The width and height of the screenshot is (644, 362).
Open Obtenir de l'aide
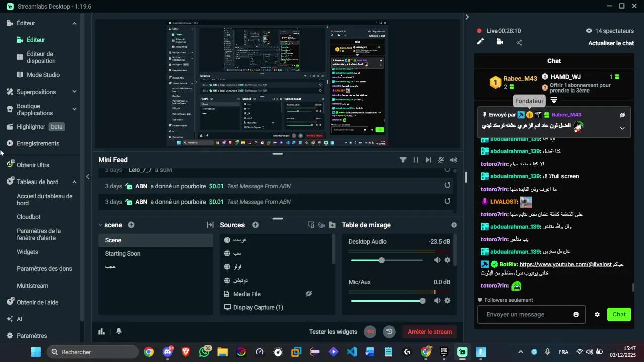coord(37,302)
